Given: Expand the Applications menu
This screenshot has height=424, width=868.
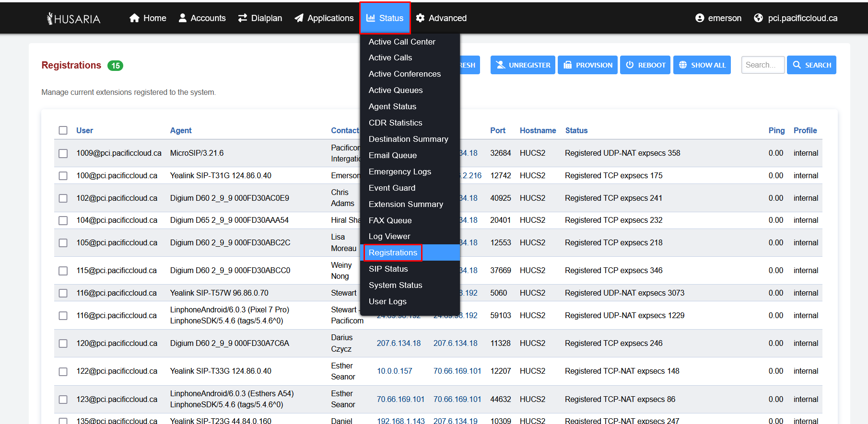Looking at the screenshot, I should point(324,18).
